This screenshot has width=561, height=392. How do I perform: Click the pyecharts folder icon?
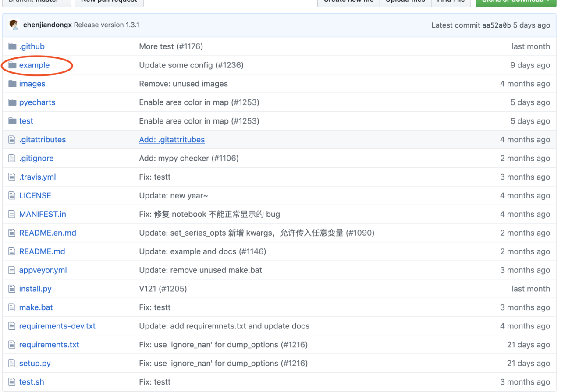(x=12, y=102)
